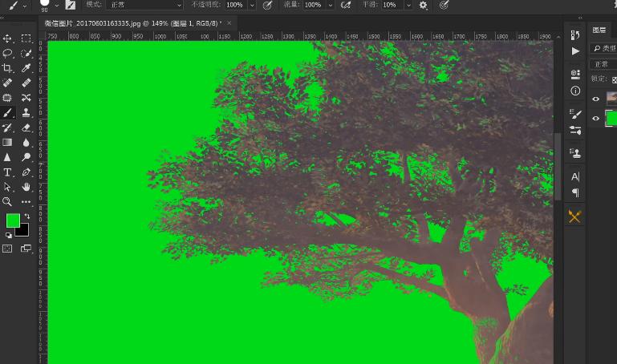Select the Rectangular Marquee tool
The height and width of the screenshot is (364, 617).
point(26,38)
